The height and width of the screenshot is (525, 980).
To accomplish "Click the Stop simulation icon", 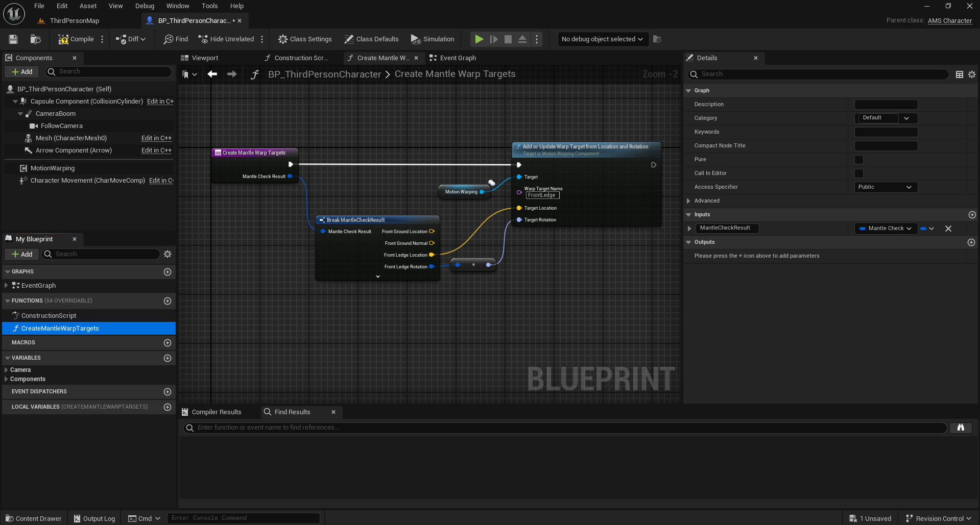I will coord(508,39).
